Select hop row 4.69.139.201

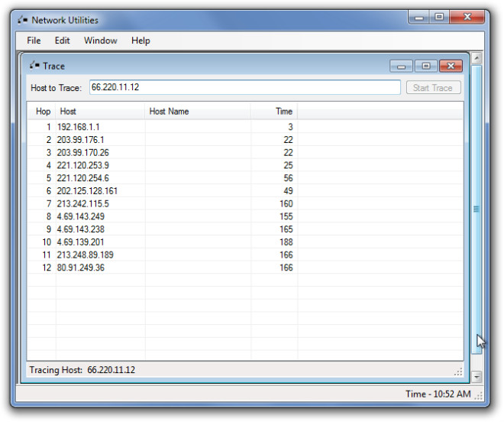pyautogui.click(x=245, y=242)
